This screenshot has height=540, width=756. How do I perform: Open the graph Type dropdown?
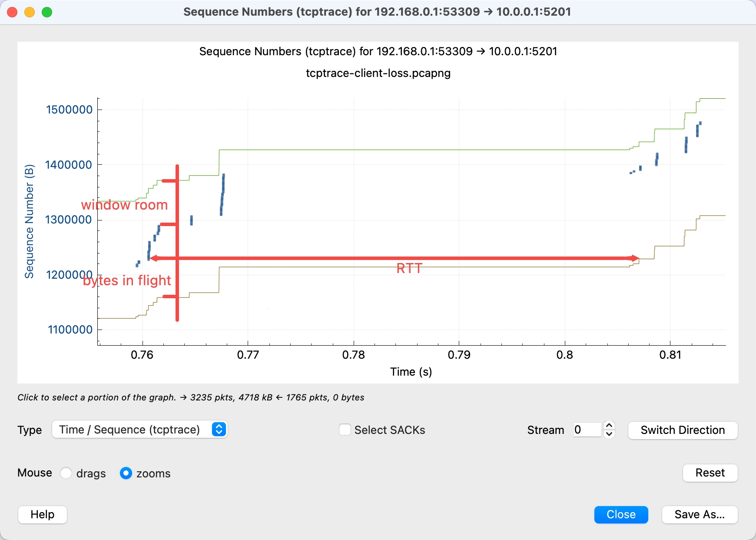point(139,430)
